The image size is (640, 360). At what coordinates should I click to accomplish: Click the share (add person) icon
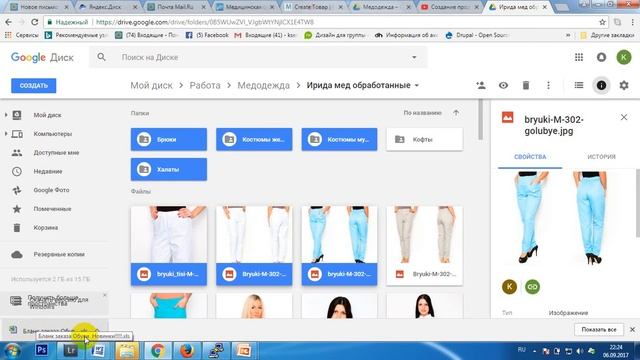point(481,85)
